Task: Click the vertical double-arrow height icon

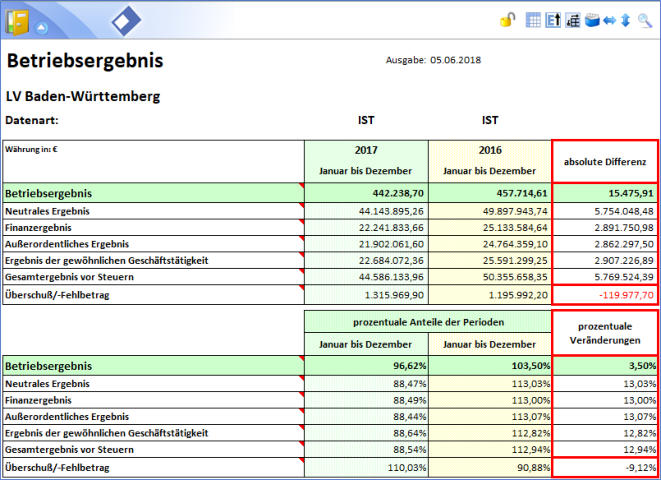Action: click(625, 20)
